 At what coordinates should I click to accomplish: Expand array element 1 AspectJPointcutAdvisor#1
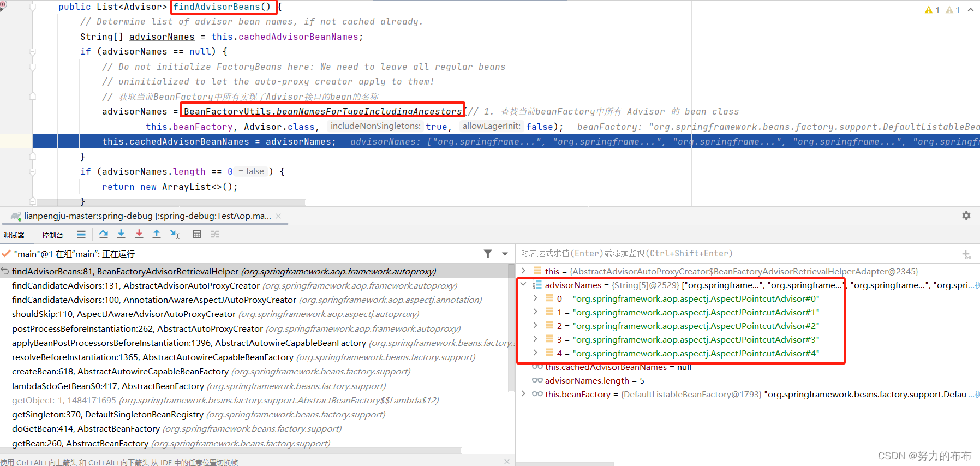535,312
